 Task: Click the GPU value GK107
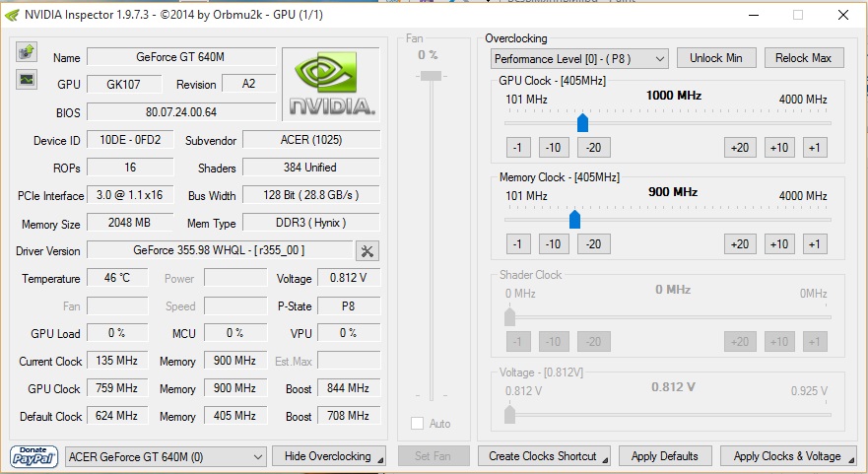(x=124, y=84)
